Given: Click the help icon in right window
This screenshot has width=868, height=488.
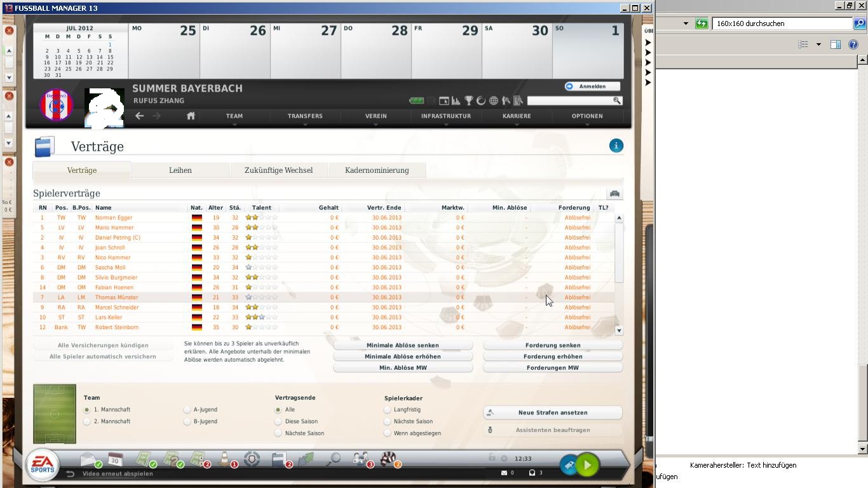Looking at the screenshot, I should pyautogui.click(x=853, y=44).
